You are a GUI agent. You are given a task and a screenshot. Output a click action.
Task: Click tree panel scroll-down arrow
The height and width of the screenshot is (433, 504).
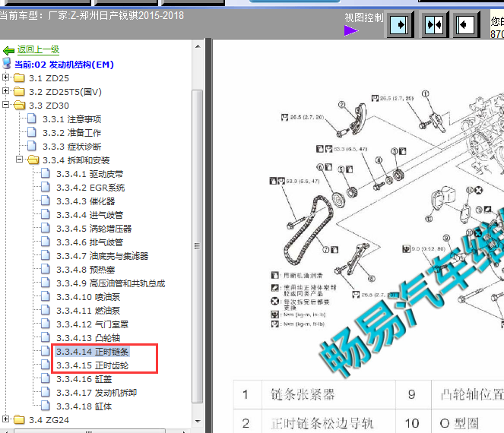tap(198, 421)
